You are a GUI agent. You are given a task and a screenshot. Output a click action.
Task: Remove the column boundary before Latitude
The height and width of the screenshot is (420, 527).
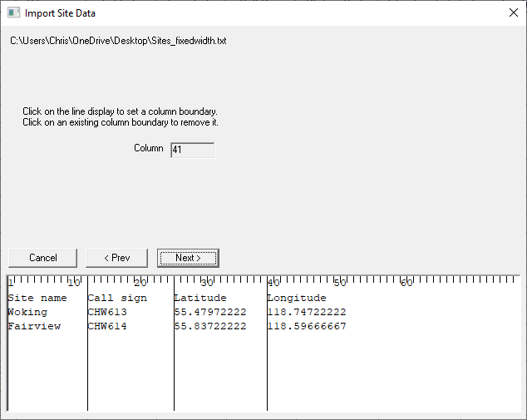coord(174,366)
